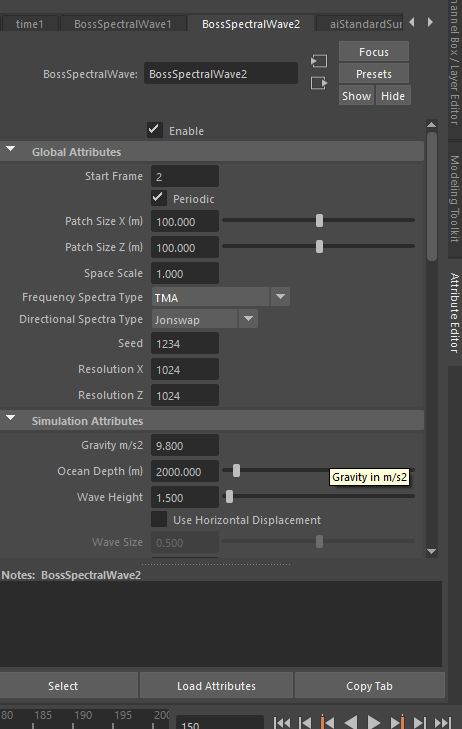Click the Hide button
Viewport: 462px width, 729px height.
393,95
